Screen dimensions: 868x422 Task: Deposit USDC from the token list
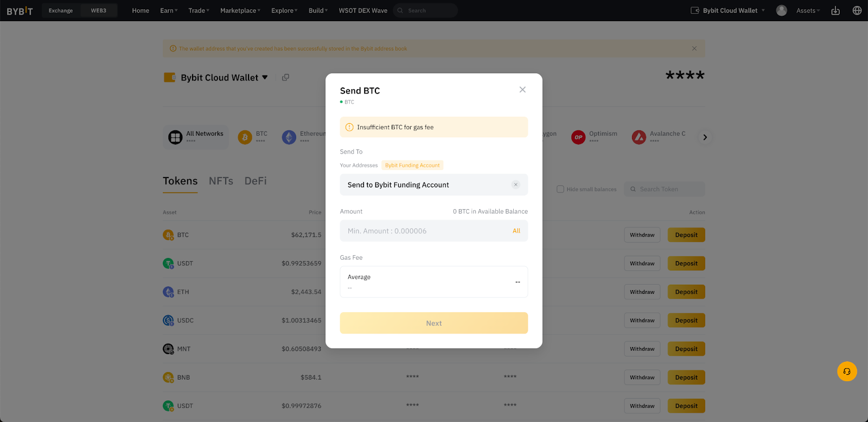(686, 320)
